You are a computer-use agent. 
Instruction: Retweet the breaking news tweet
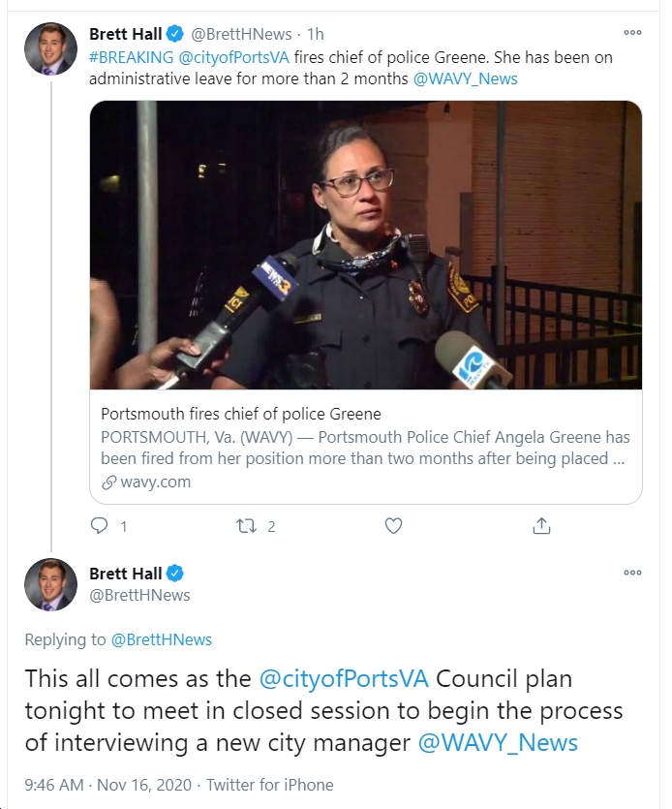coord(246,526)
